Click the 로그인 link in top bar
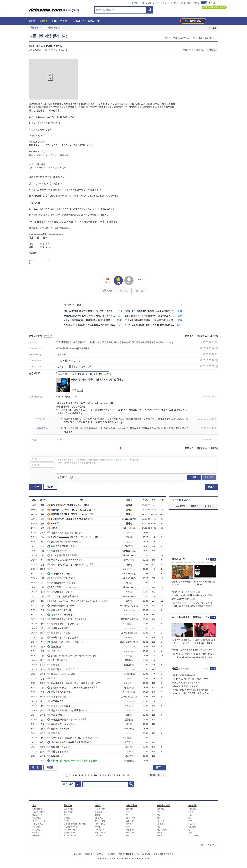This screenshot has width=247, height=868. [x=204, y=3]
